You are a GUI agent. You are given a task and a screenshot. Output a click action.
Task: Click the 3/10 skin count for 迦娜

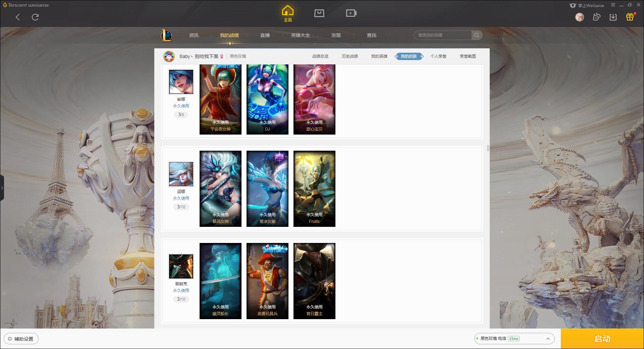pyautogui.click(x=181, y=207)
